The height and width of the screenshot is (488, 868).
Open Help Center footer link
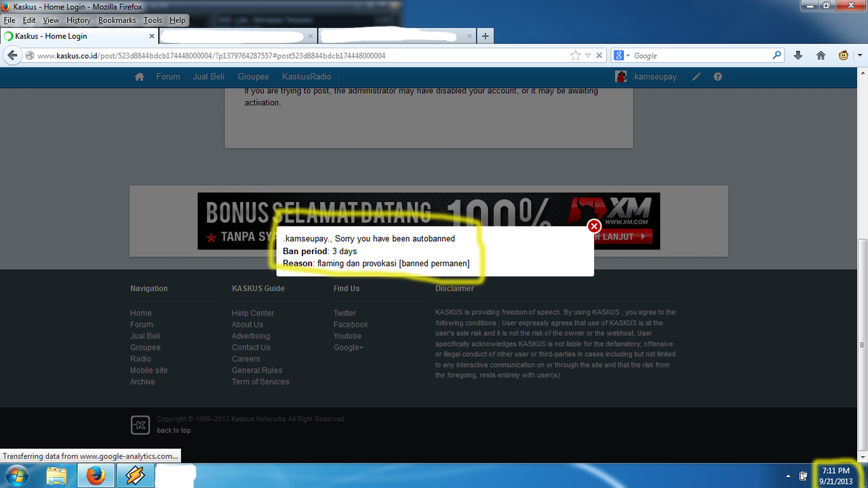pos(253,313)
